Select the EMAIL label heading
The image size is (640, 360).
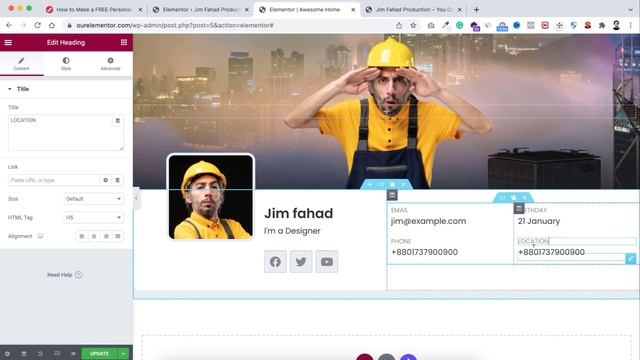[399, 210]
